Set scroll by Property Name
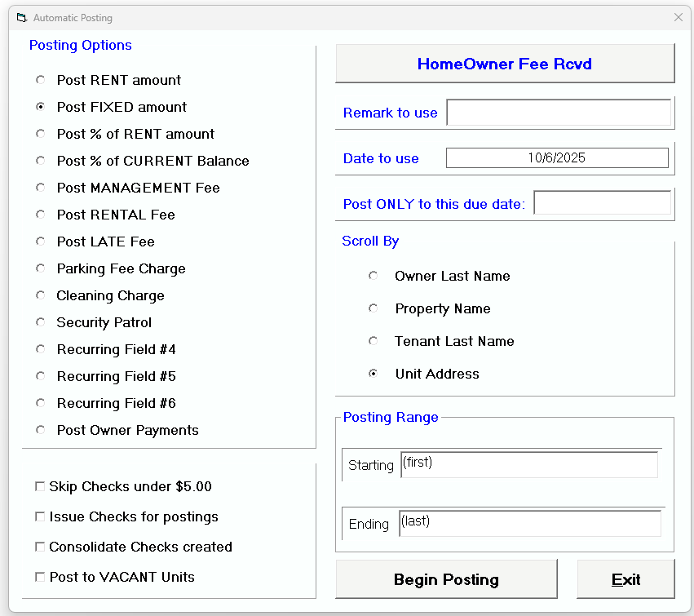The image size is (694, 616). pos(374,308)
